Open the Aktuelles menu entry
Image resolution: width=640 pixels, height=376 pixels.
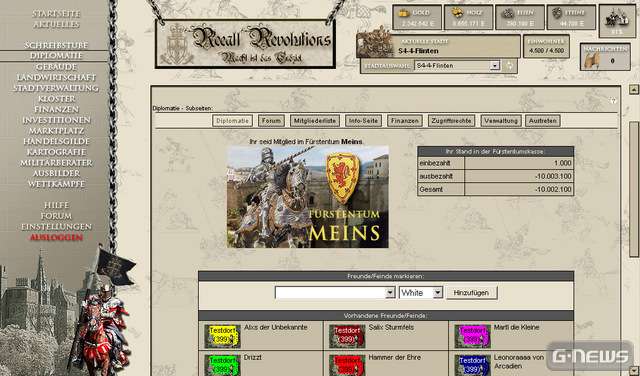pyautogui.click(x=56, y=24)
